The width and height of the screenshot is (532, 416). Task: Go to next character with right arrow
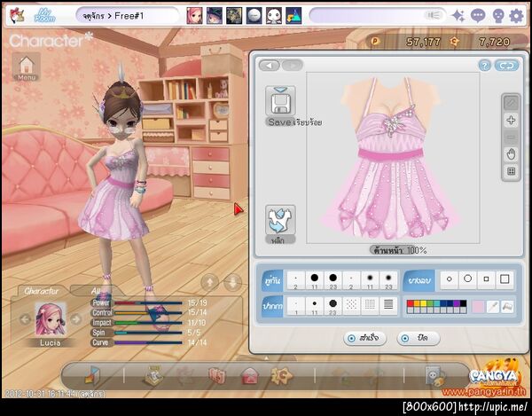[x=76, y=319]
